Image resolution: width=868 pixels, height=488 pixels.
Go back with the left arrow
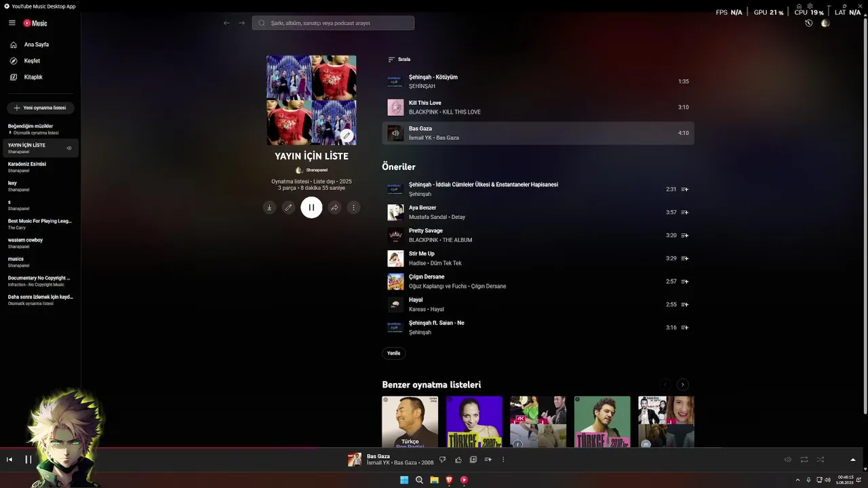(226, 23)
